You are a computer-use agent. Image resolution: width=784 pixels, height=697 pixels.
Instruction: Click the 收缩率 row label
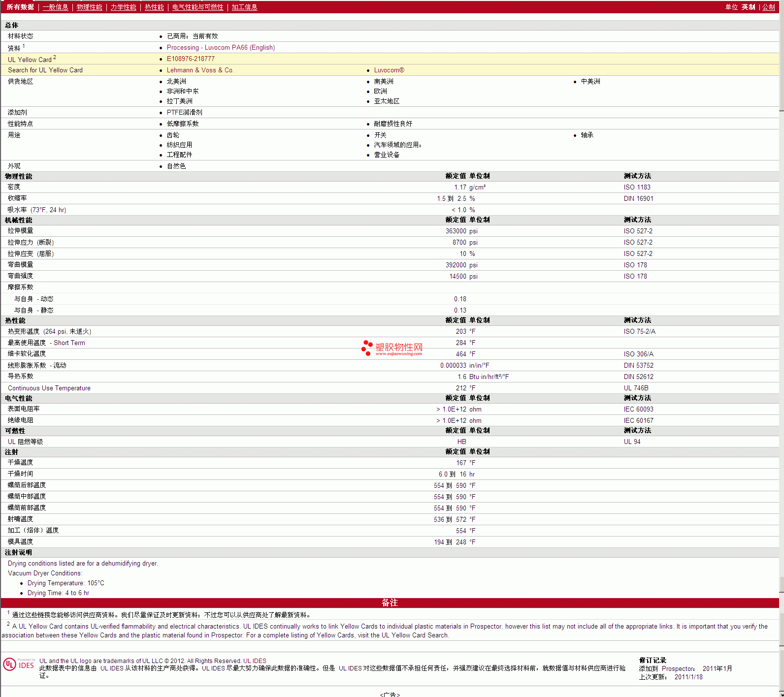click(17, 198)
